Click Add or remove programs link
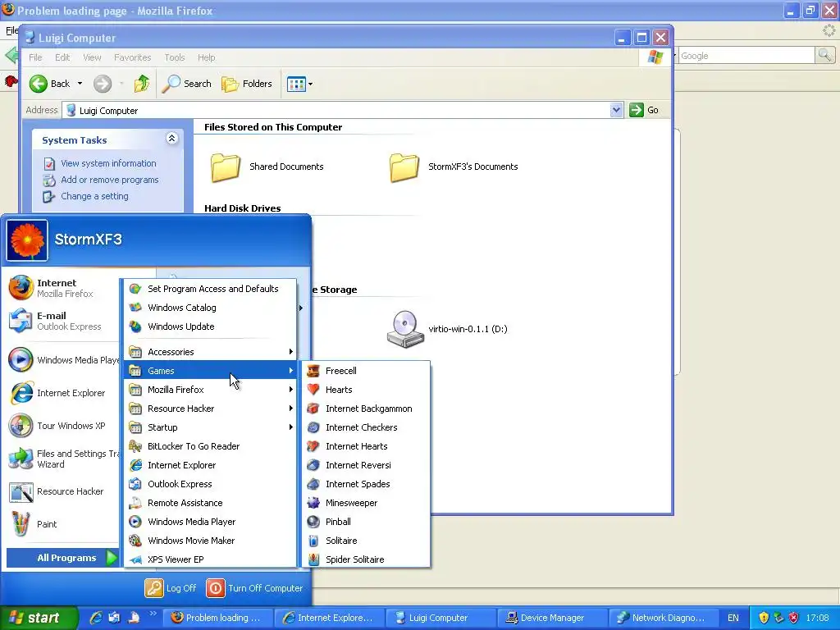Image resolution: width=840 pixels, height=630 pixels. click(109, 180)
